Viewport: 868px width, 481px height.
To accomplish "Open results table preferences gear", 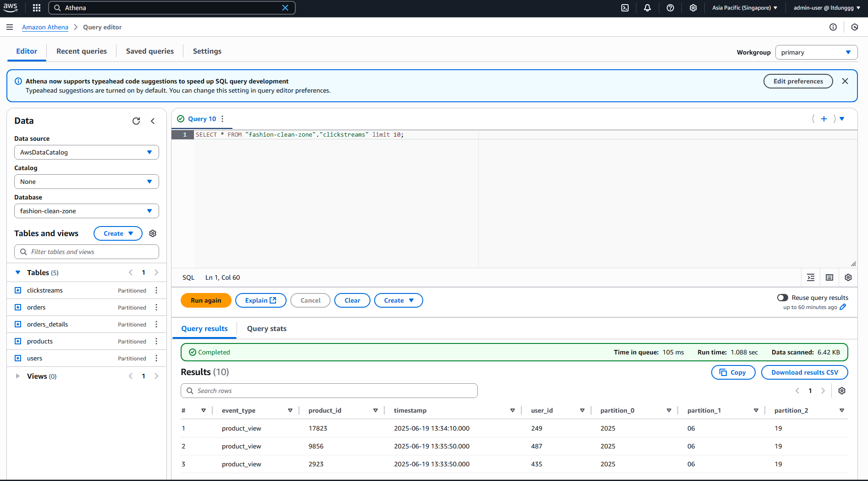I will coord(842,391).
